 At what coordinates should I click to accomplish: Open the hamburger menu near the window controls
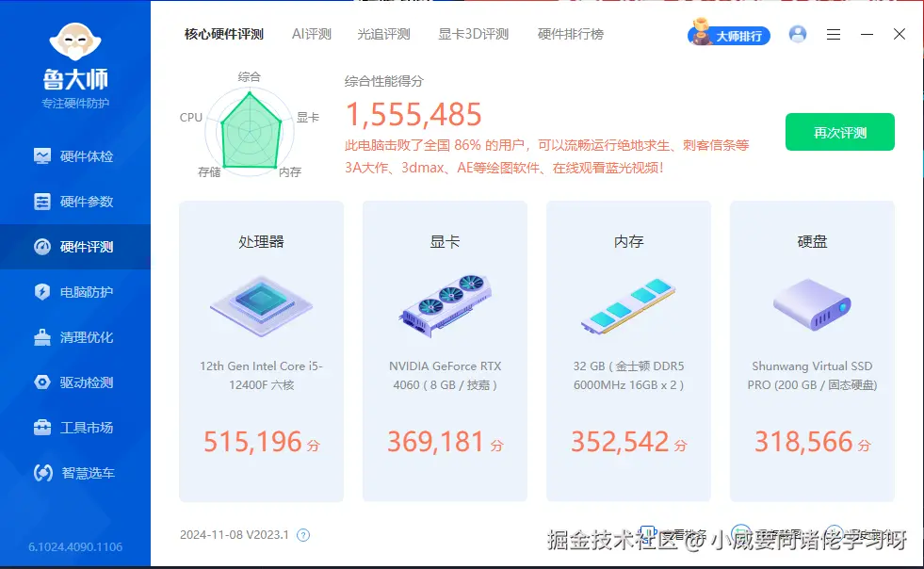click(x=833, y=34)
